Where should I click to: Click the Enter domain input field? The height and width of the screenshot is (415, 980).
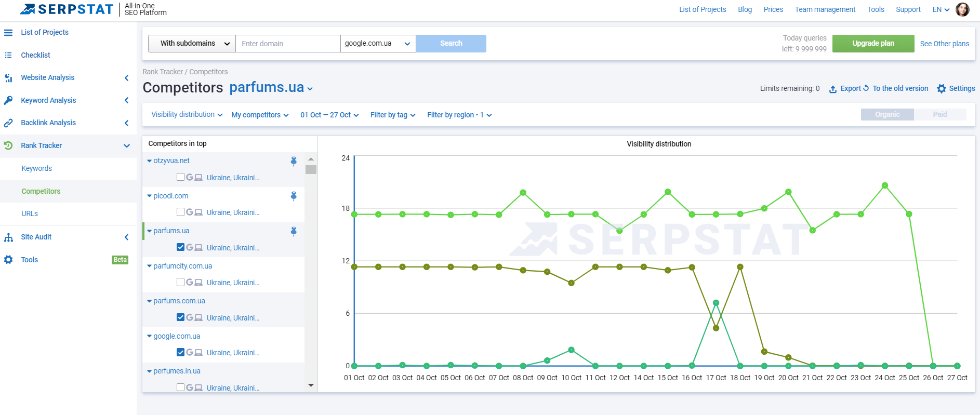[x=288, y=44]
